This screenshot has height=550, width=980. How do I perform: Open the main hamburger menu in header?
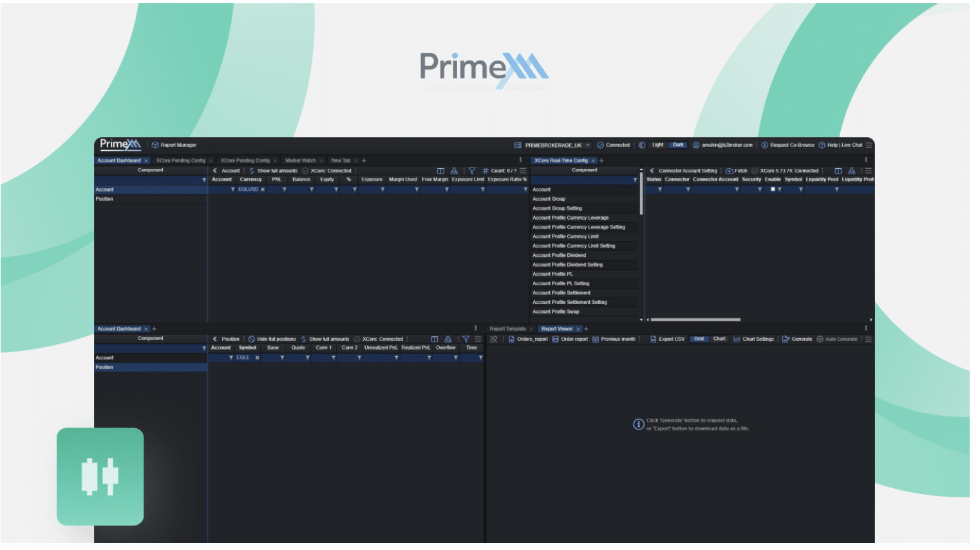coord(869,145)
